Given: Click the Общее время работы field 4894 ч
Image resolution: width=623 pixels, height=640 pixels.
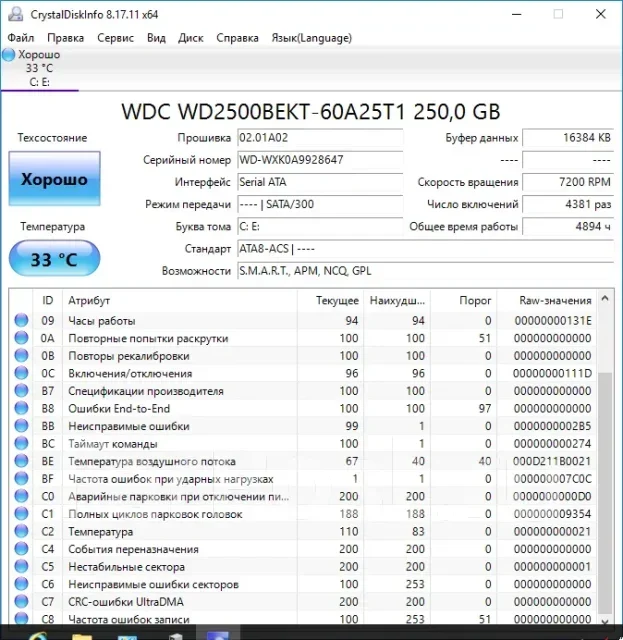Looking at the screenshot, I should pyautogui.click(x=568, y=227).
